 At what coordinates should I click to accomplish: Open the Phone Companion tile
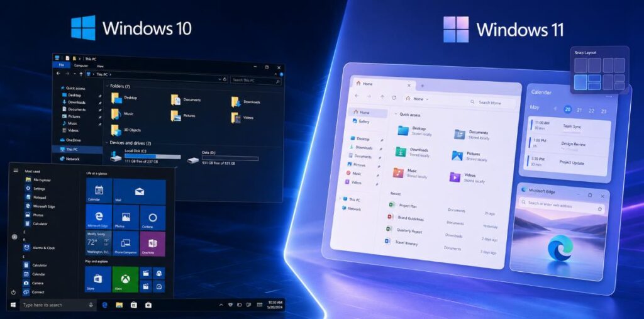(125, 243)
